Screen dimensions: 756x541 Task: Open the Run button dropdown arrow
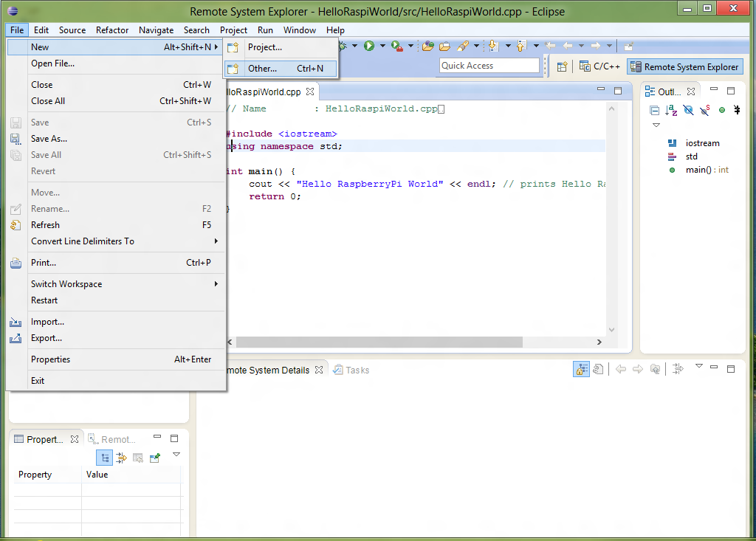tap(383, 46)
